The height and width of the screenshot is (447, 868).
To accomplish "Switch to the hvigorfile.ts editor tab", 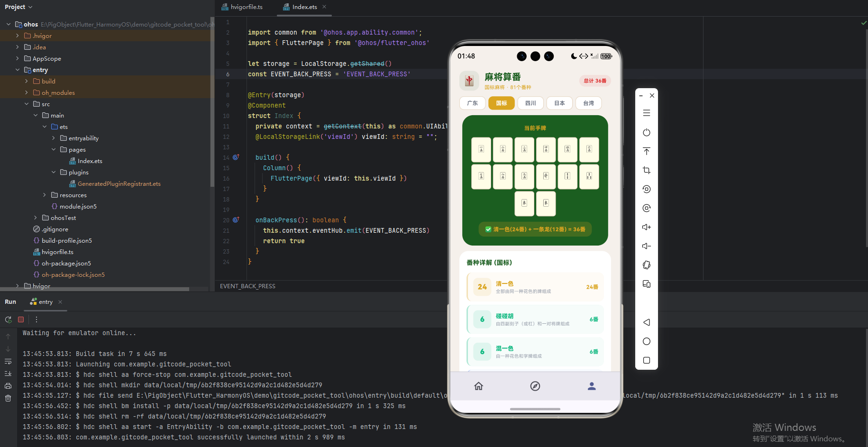I will coord(242,7).
